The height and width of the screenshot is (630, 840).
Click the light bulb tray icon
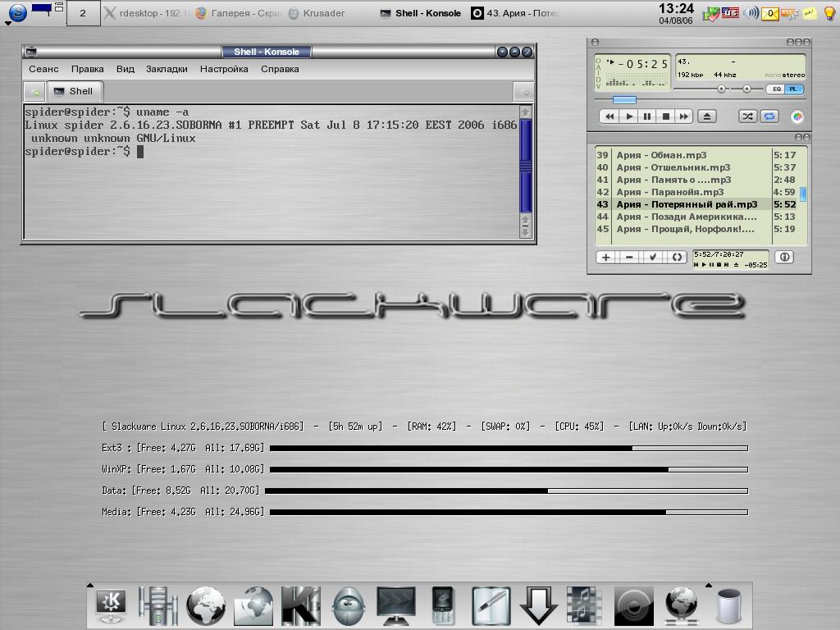829,13
